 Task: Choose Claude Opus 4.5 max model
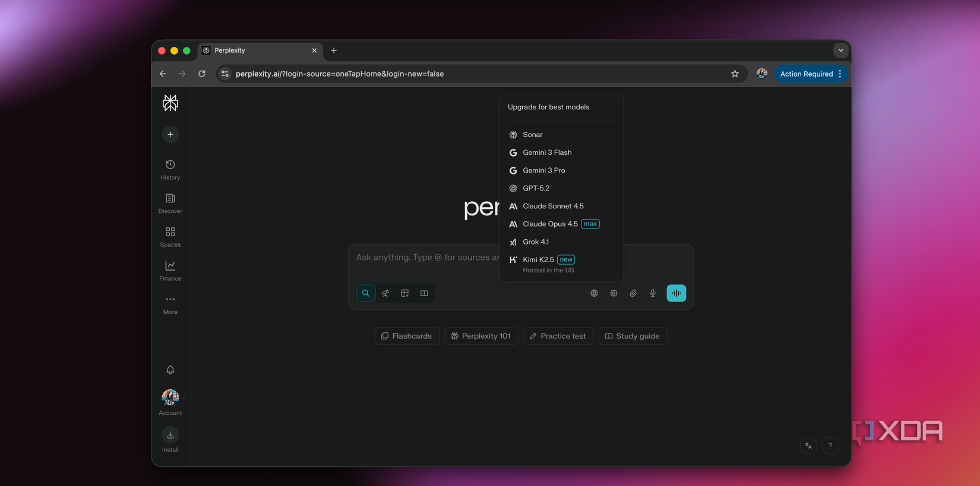[x=561, y=224]
